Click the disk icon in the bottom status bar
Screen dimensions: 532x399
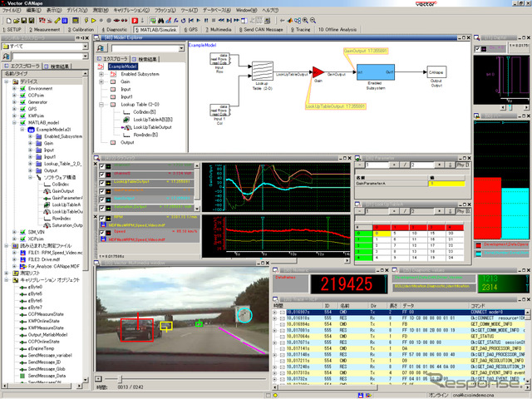point(361,396)
